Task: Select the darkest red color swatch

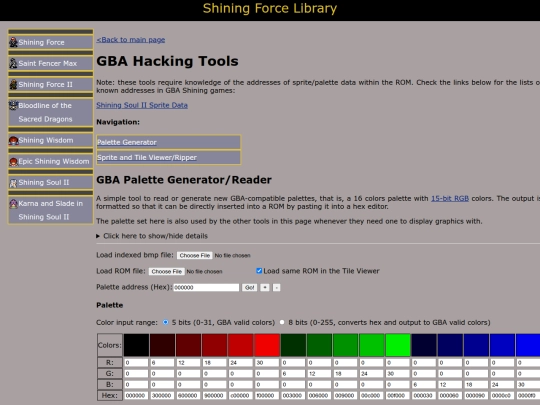Action: [x=162, y=345]
